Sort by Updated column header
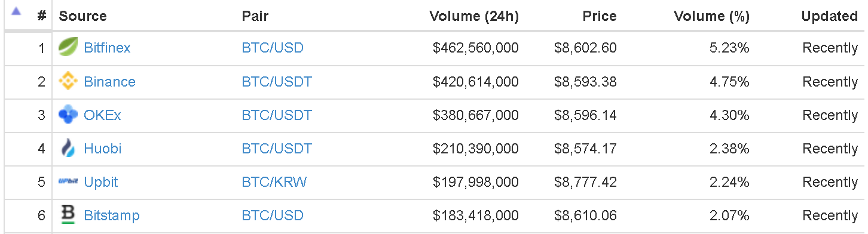The width and height of the screenshot is (868, 234). point(830,16)
